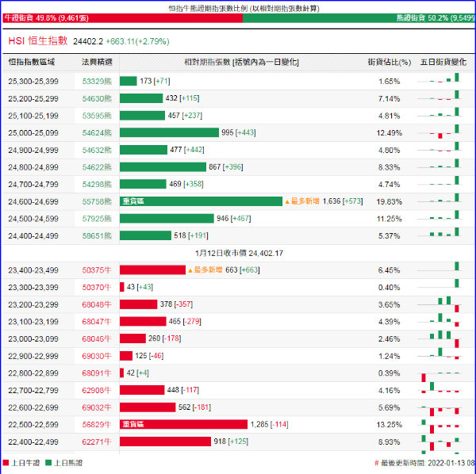476x474 pixels.
Task: Click five-day mini chart in 25,000-25,099 row
Action: 440,132
